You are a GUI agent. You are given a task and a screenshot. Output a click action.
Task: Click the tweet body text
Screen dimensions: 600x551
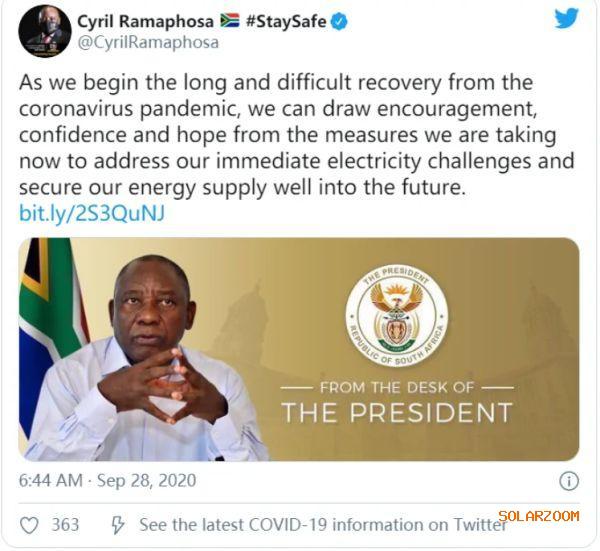296,134
